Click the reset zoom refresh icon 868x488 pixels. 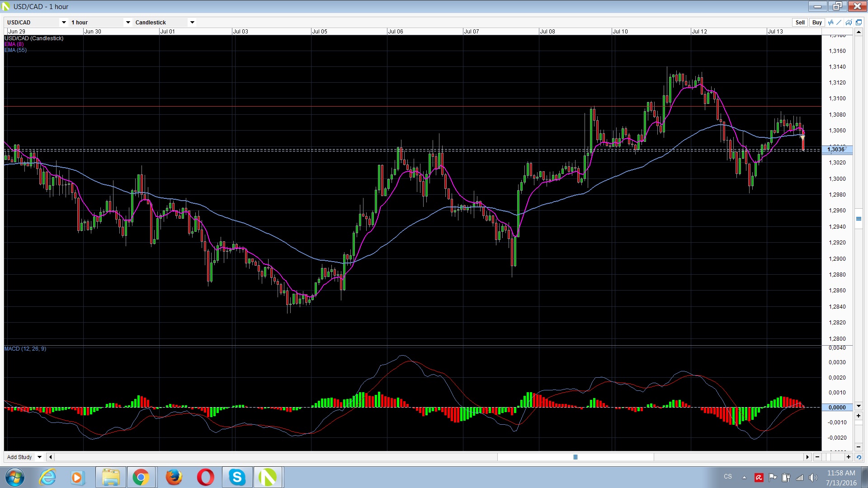coord(859,457)
